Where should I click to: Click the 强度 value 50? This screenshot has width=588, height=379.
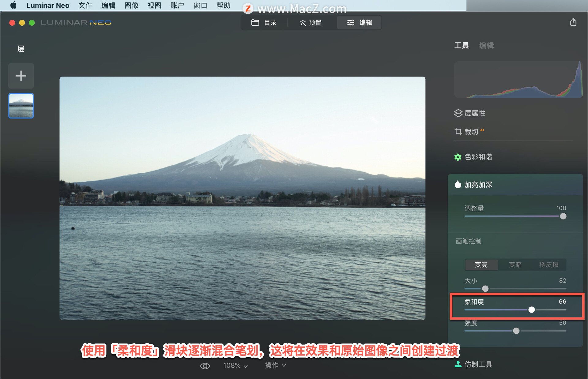[563, 323]
